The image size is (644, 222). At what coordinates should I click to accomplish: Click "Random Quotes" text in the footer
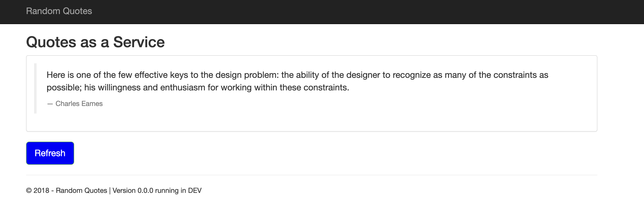coord(81,191)
